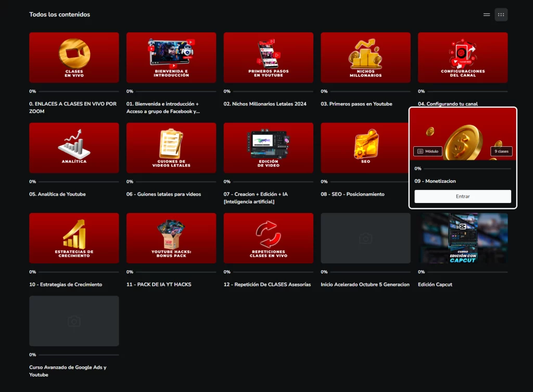Open Bienvenida e Introducción module thumbnail

[171, 57]
